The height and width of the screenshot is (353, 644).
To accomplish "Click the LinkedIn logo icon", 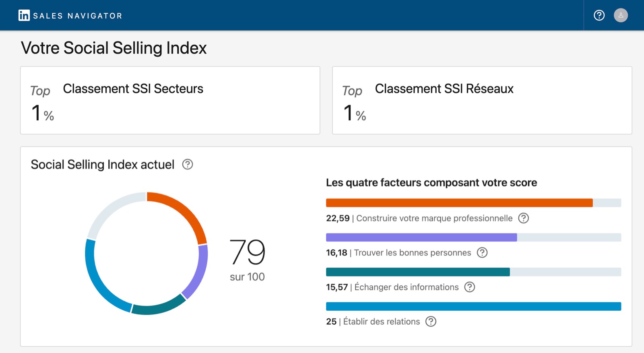I will (x=24, y=15).
